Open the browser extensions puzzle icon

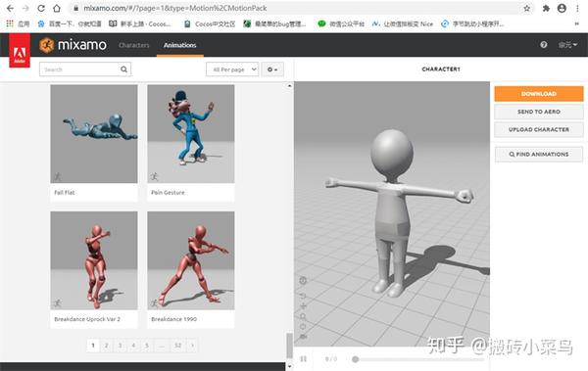tap(546, 8)
